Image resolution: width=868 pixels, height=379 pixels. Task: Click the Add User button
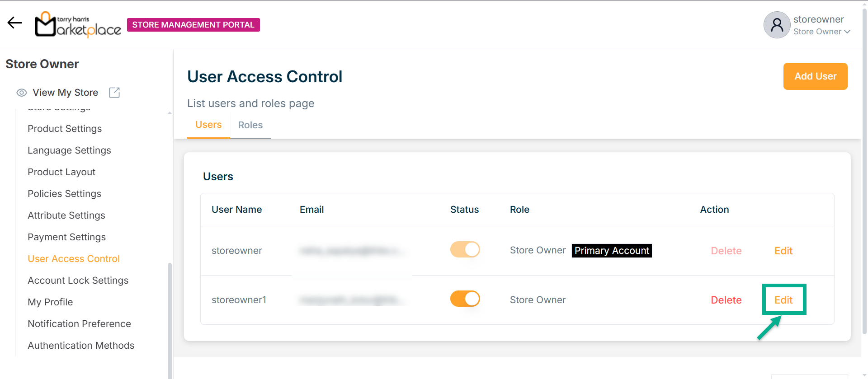click(x=815, y=76)
